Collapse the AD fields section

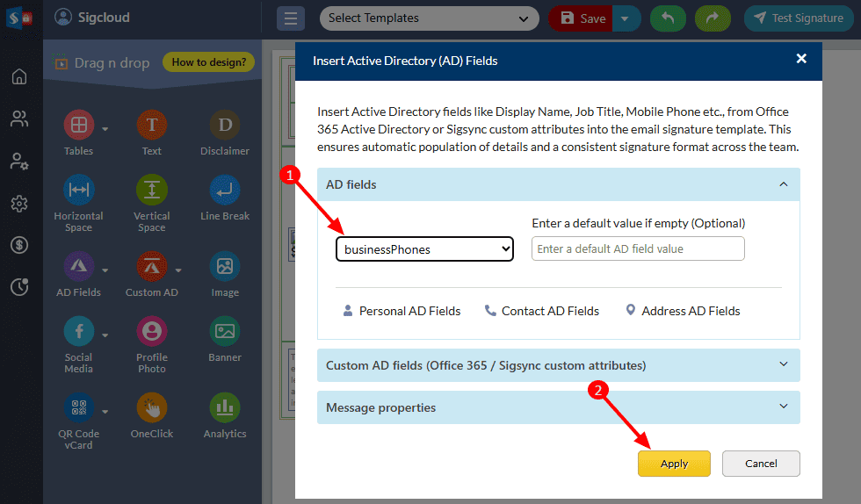558,184
